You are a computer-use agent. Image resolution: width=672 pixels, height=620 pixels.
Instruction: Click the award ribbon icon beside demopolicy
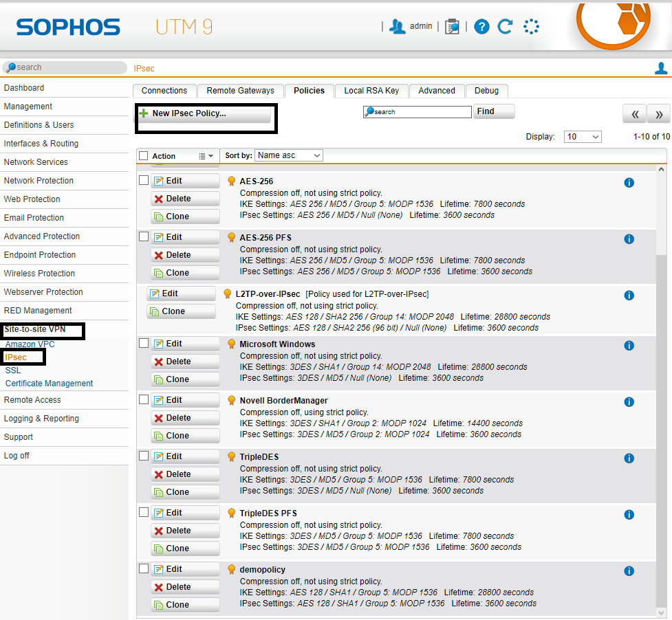point(231,569)
